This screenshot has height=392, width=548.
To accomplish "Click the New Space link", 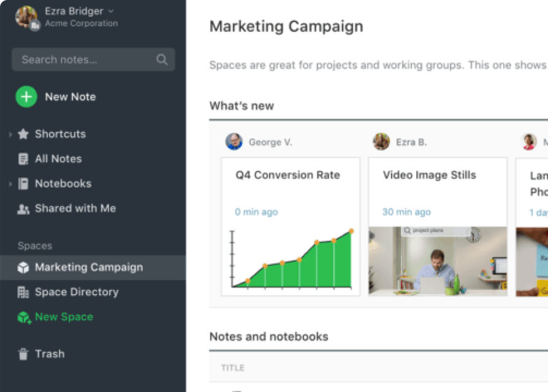I will (x=64, y=317).
